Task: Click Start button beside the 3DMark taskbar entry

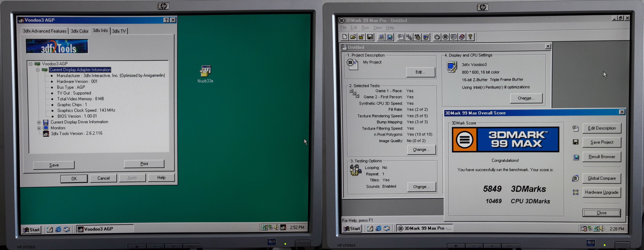Action: tap(352, 228)
